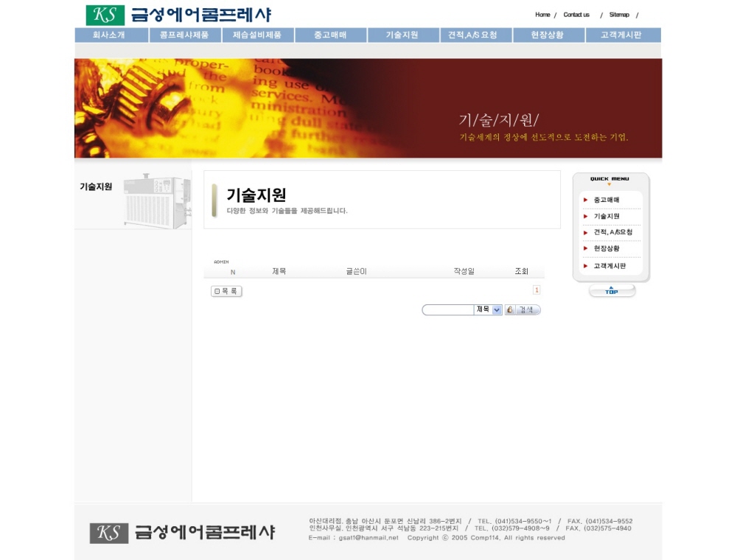
Task: Select 현장상황 in the Quick Menu
Action: tap(607, 248)
